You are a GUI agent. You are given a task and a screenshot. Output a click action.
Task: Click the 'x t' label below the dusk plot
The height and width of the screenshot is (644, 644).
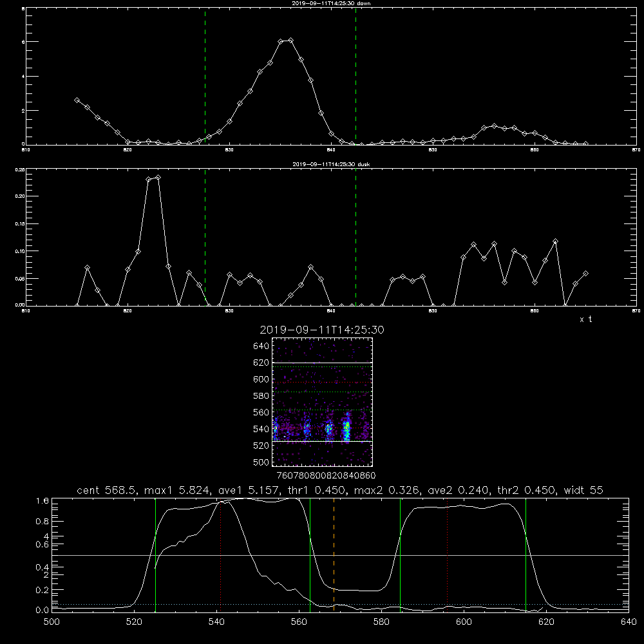click(585, 319)
